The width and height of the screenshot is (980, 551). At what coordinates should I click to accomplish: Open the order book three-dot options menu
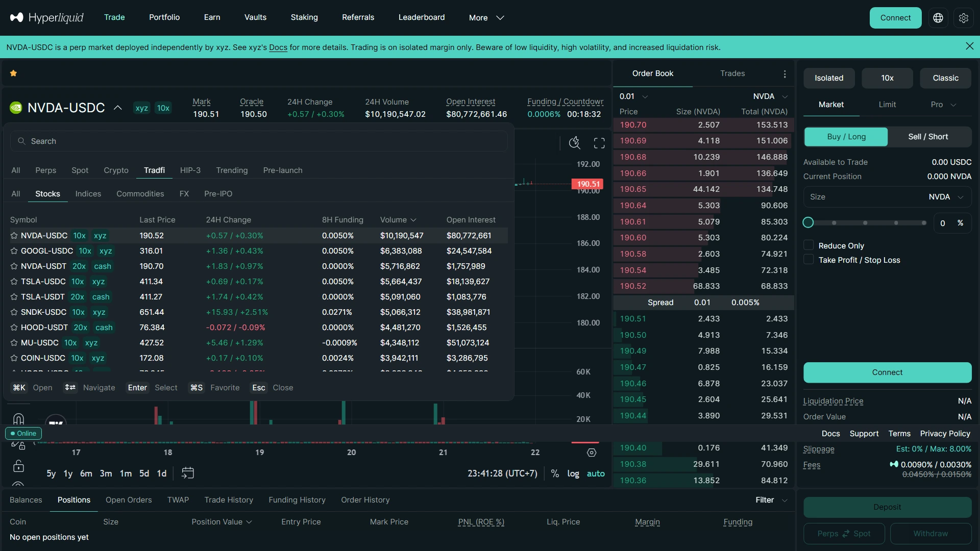(785, 74)
